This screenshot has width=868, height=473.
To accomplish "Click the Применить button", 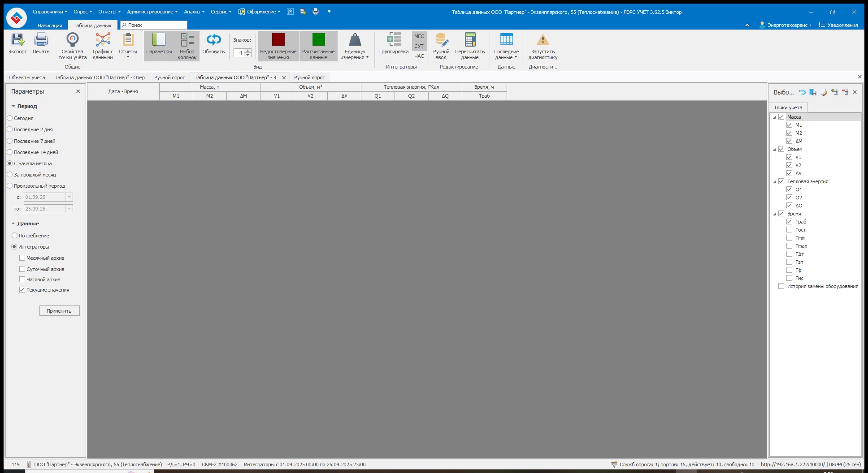I will coord(59,311).
